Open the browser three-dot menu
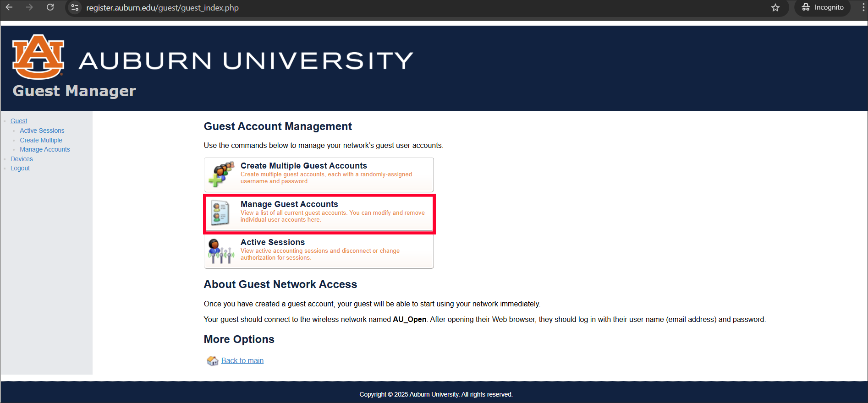Viewport: 868px width, 403px height. pyautogui.click(x=863, y=7)
